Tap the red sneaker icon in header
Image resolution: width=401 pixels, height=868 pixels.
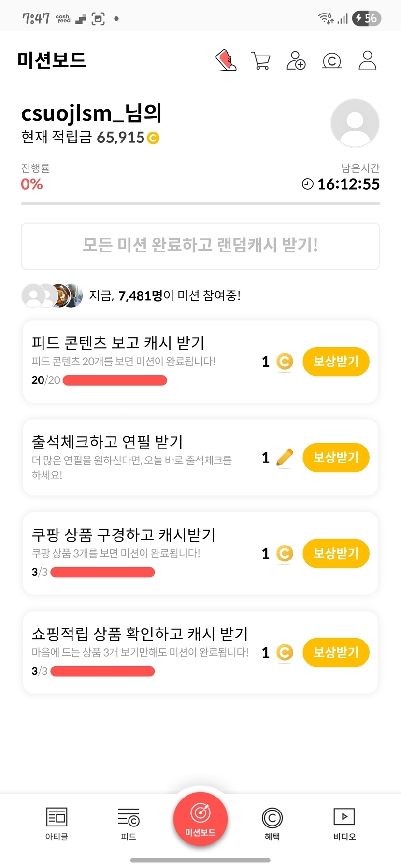click(226, 61)
